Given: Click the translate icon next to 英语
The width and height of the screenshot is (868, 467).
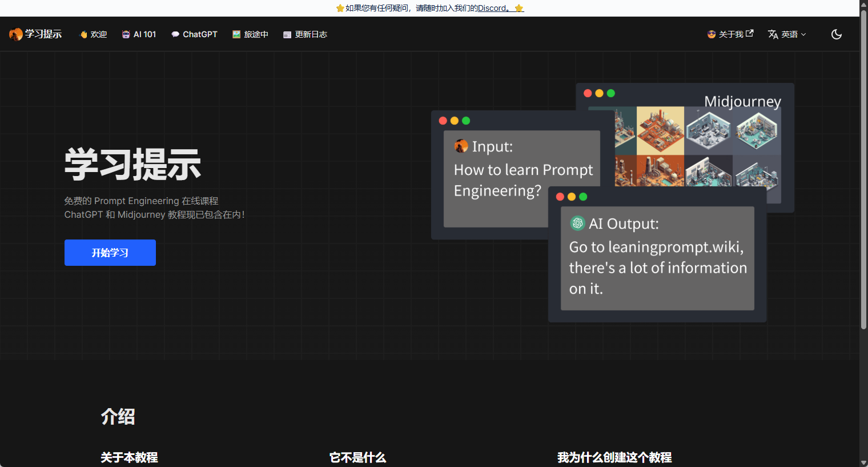Looking at the screenshot, I should (773, 34).
